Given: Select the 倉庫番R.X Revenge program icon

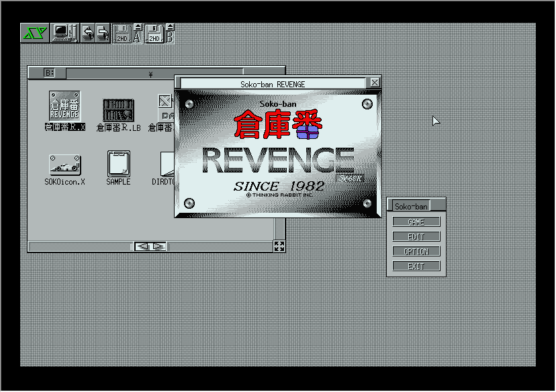Looking at the screenshot, I should tap(64, 106).
